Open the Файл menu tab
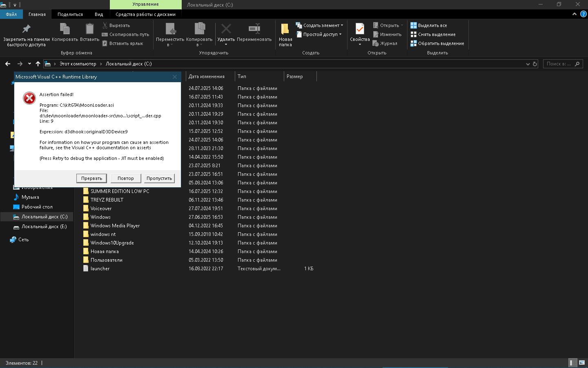588x368 pixels. tap(11, 14)
